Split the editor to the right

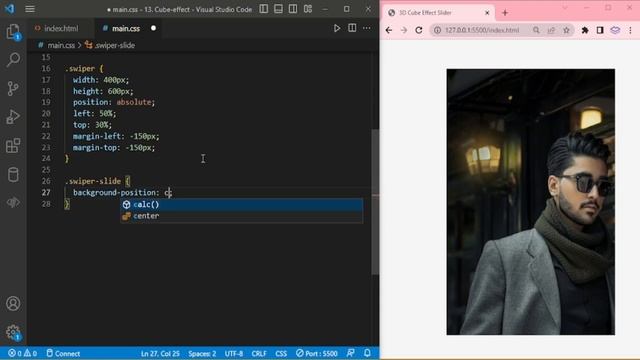click(352, 28)
